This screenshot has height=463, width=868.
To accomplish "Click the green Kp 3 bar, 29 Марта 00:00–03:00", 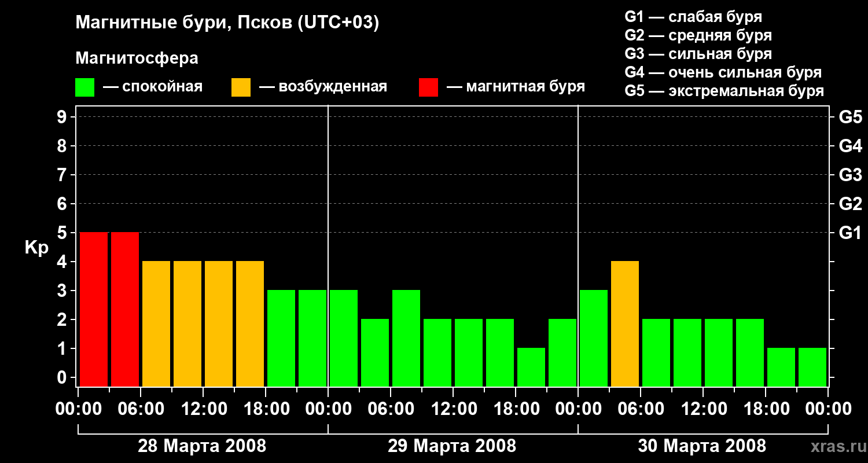I will (x=344, y=338).
